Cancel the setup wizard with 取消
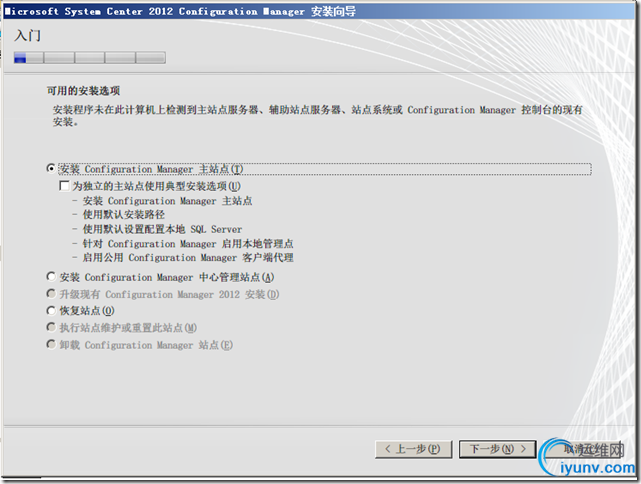The height and width of the screenshot is (484, 641). point(582,449)
